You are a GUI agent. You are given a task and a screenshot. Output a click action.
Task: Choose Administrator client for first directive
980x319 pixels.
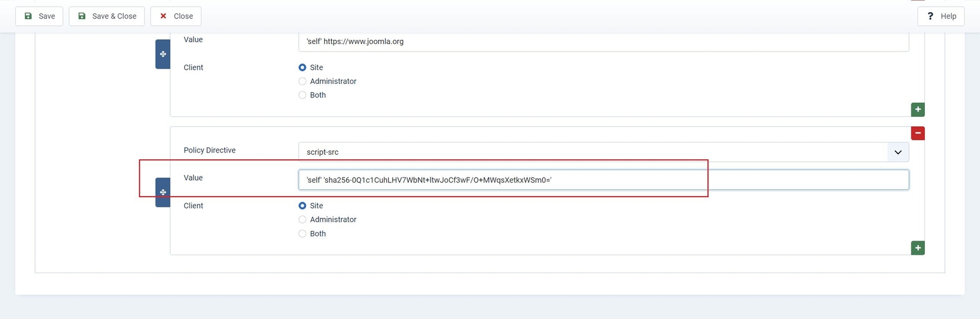click(303, 81)
